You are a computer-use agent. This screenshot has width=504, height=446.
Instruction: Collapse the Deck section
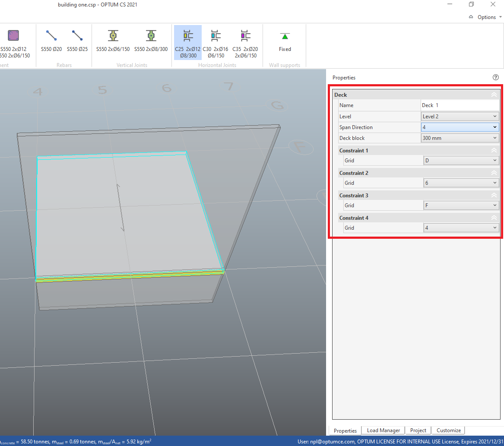[x=494, y=95]
